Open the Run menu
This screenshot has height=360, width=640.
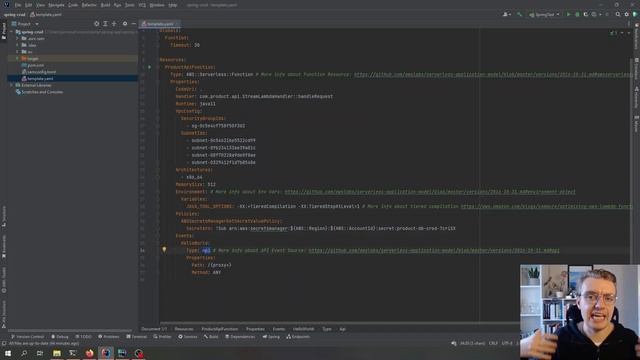pyautogui.click(x=118, y=5)
